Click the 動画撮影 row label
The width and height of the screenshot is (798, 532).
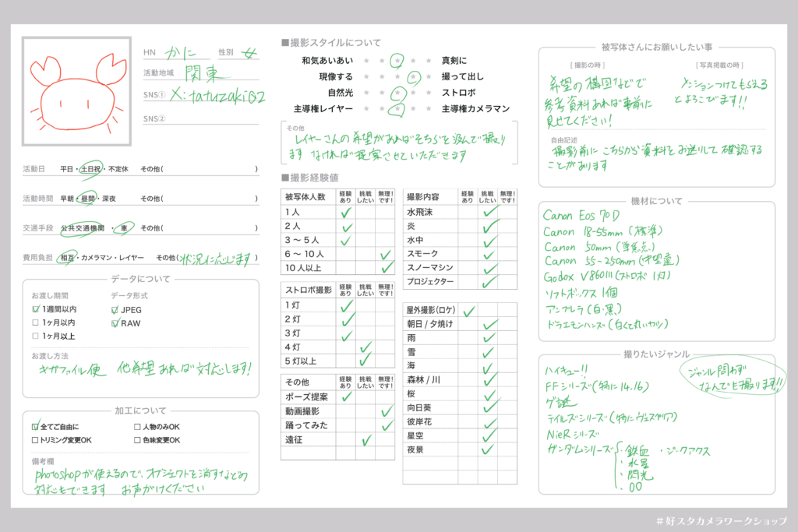(302, 411)
